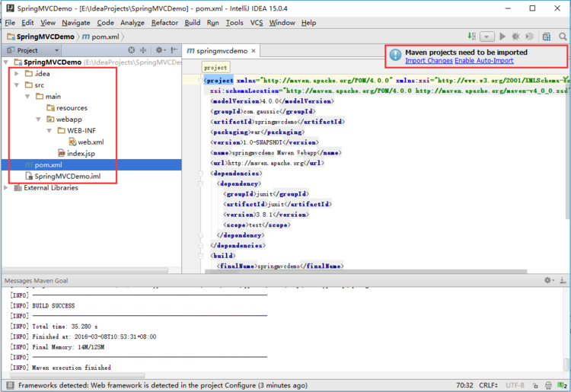
Task: Open the Refactor menu
Action: click(x=164, y=23)
